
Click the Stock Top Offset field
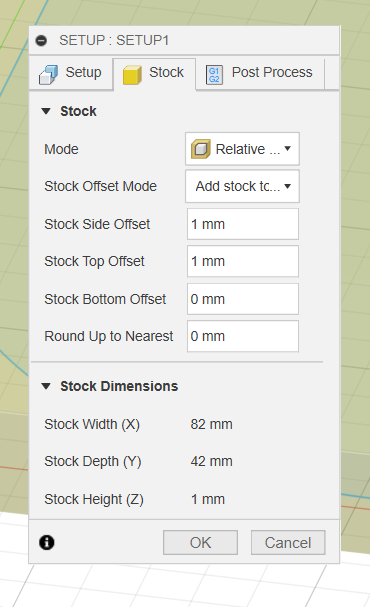coord(243,261)
